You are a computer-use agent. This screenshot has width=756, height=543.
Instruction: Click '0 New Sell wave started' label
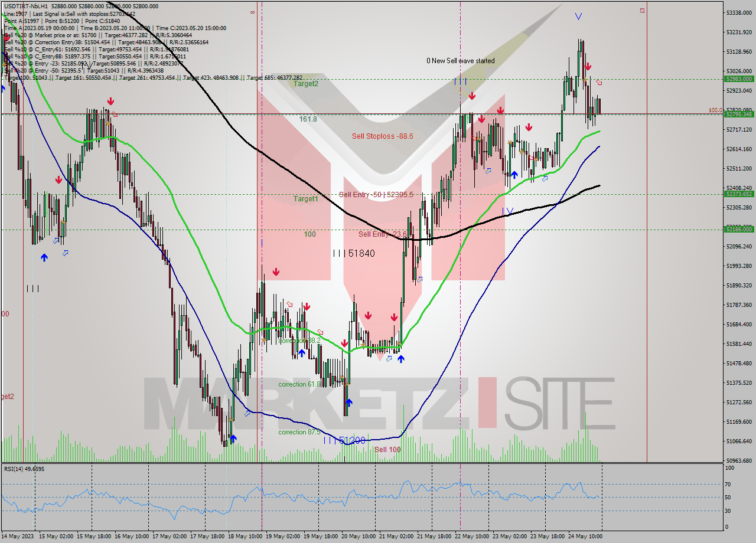pos(461,61)
